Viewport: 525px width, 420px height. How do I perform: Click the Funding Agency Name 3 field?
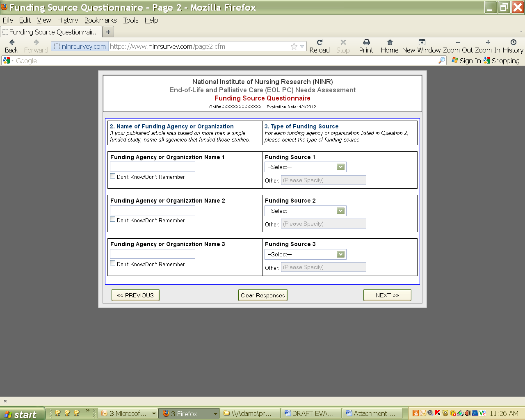click(153, 254)
